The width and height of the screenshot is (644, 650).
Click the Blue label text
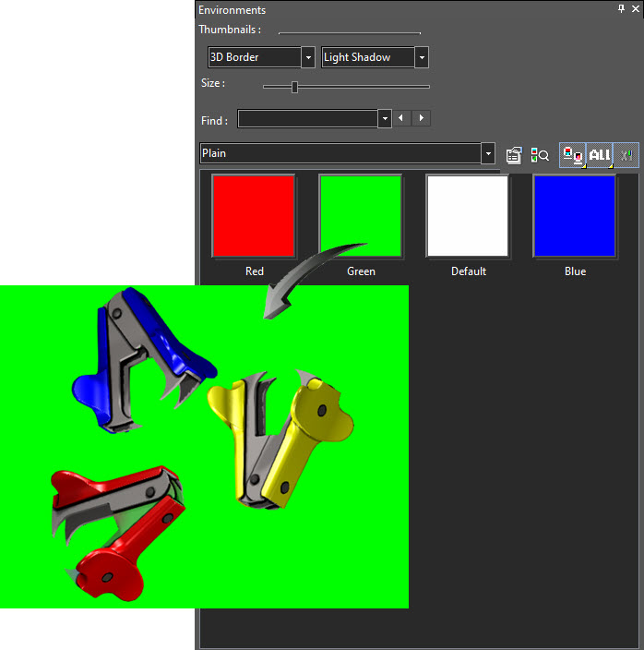point(575,271)
